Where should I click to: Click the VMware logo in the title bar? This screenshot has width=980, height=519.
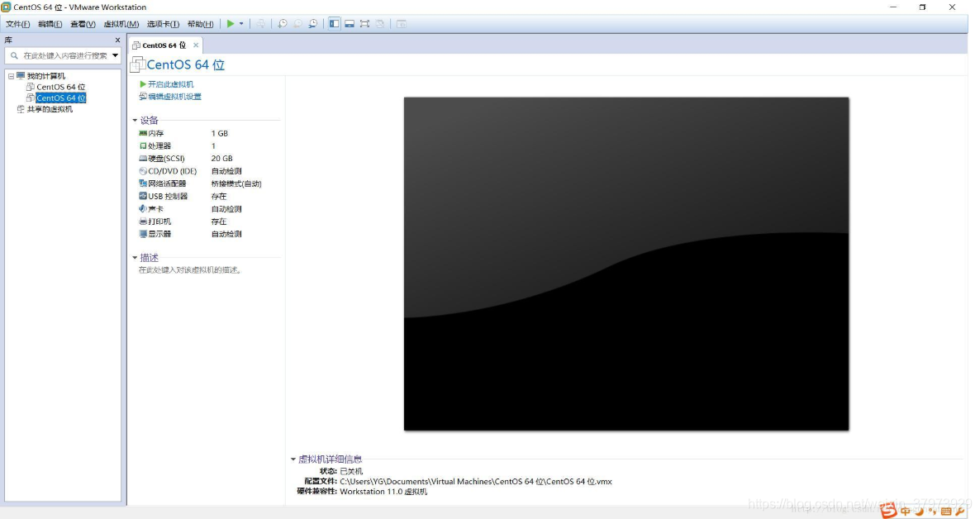click(6, 7)
